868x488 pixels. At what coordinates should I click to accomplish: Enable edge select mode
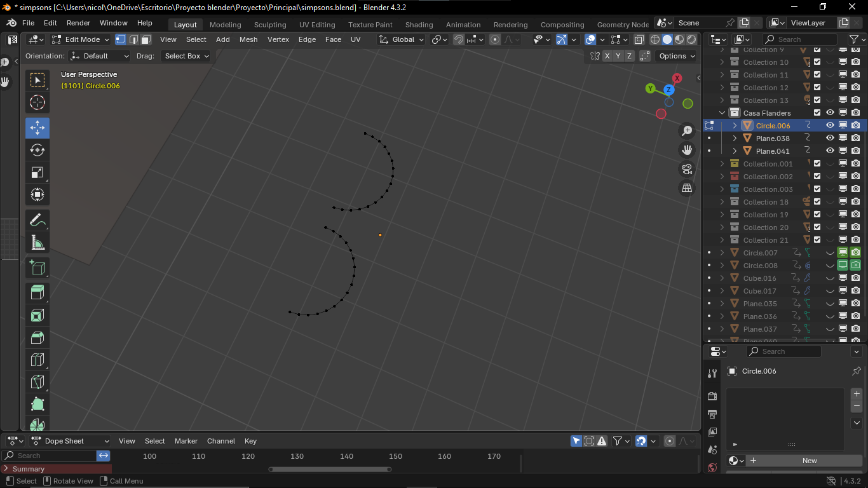(x=133, y=39)
